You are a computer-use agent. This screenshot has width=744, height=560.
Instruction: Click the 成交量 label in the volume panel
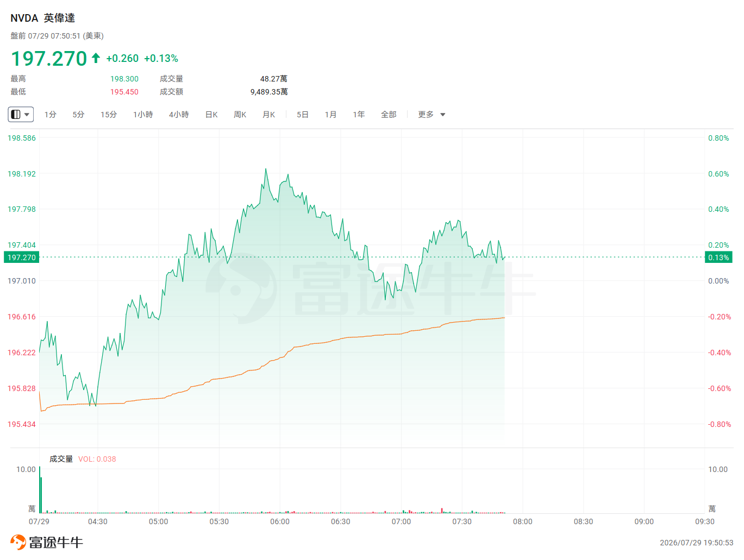[61, 459]
